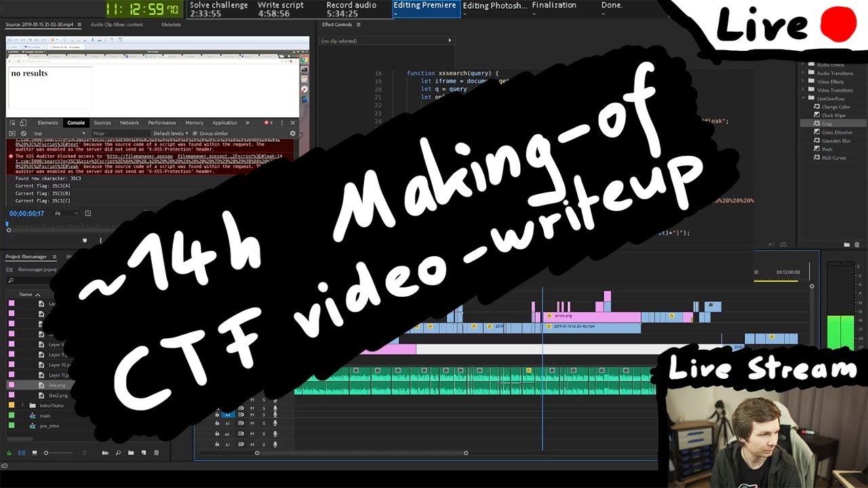Click the A6 voice-over microphone icon
This screenshot has height=488, width=868.
click(x=275, y=434)
